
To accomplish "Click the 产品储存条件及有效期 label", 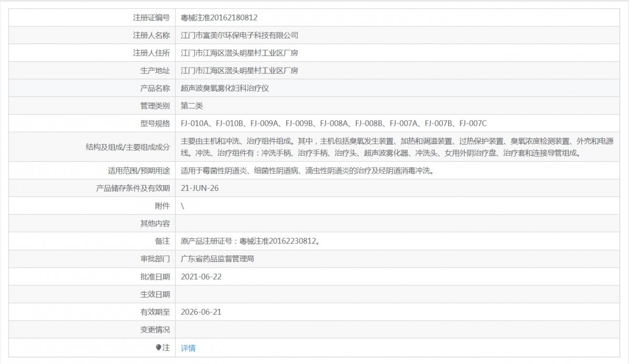I will coord(133,189).
